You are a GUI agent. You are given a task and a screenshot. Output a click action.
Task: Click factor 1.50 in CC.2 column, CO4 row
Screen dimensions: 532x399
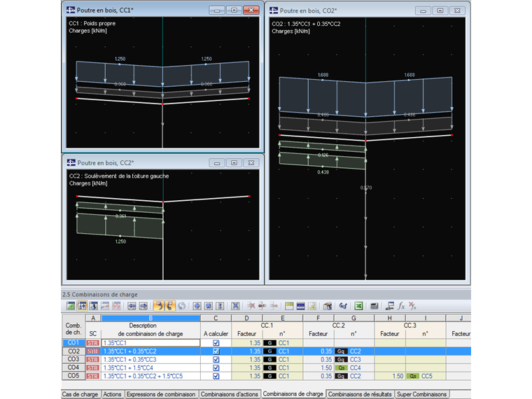(x=318, y=367)
